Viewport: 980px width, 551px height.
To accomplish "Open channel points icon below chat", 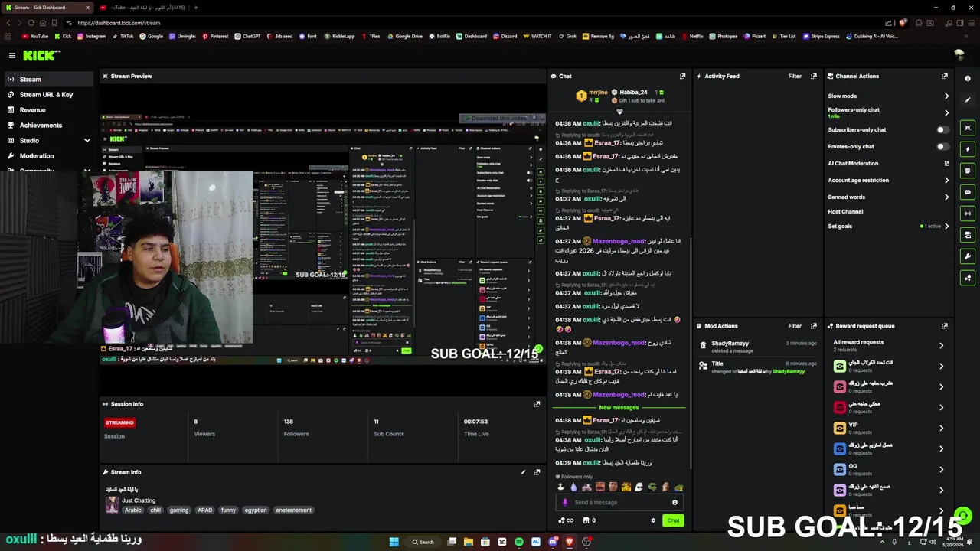I will click(566, 520).
